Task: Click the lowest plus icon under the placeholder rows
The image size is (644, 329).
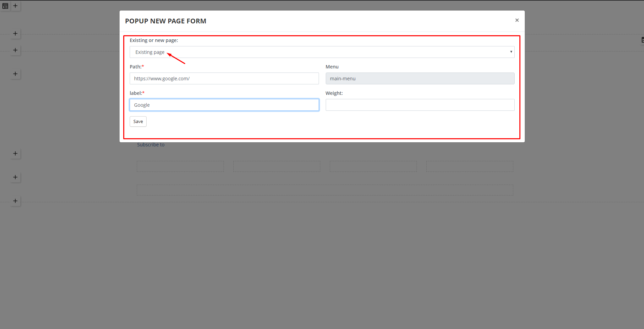Action: (15, 201)
